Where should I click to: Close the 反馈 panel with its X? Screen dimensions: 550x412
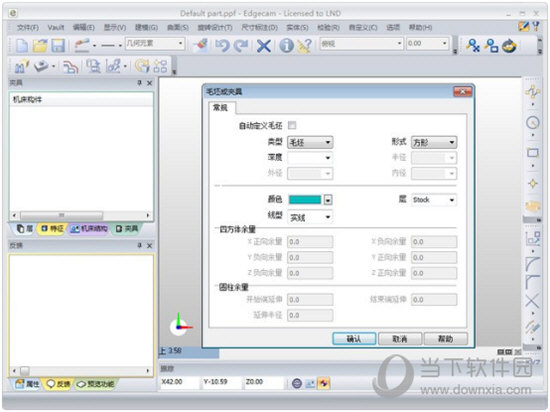pyautogui.click(x=149, y=245)
